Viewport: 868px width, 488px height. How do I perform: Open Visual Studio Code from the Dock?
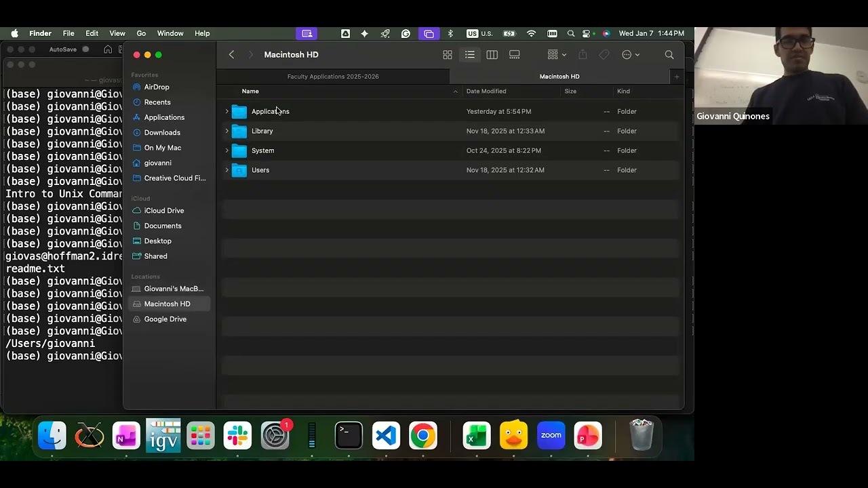[386, 436]
